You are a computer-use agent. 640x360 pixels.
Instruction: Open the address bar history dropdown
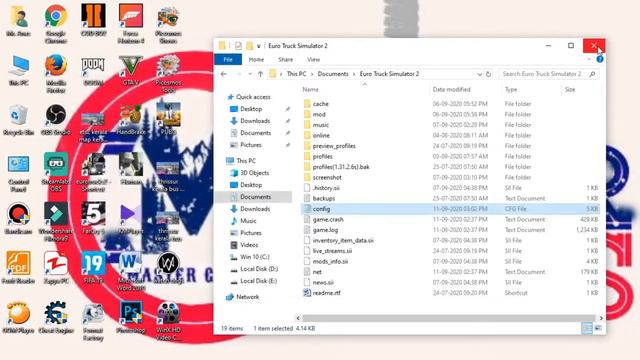pos(479,74)
